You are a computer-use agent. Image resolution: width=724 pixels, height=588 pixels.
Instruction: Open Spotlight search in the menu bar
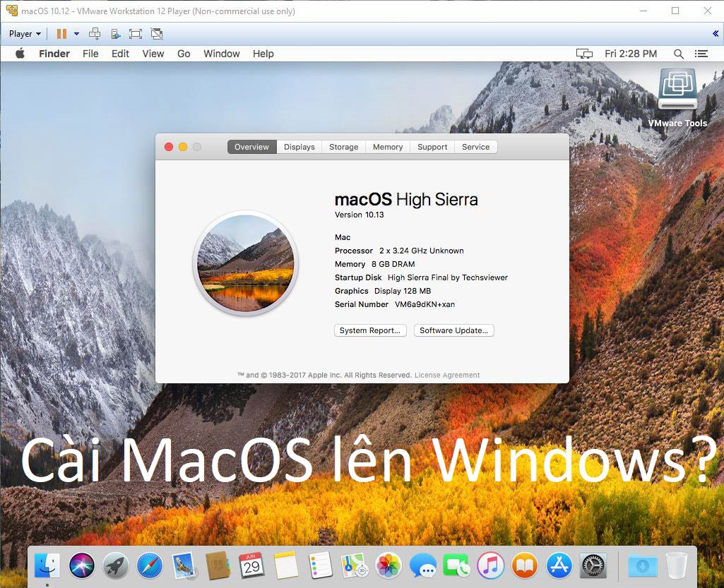pos(678,53)
